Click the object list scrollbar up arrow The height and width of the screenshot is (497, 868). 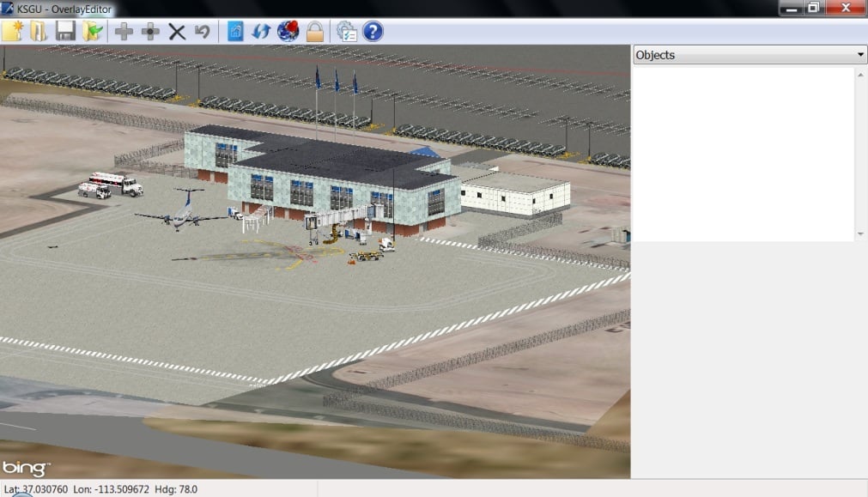[860, 75]
